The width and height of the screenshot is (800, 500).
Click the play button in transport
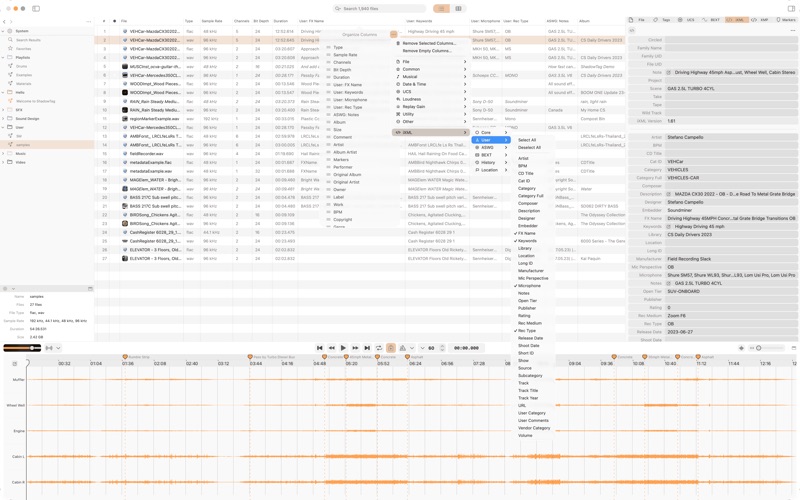[343, 348]
